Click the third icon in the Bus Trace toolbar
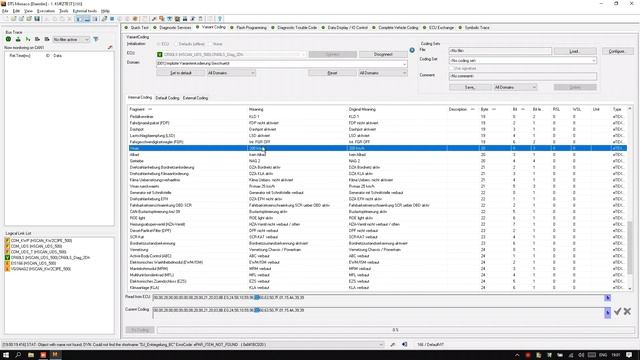The image size is (640, 360). pyautogui.click(x=28, y=39)
